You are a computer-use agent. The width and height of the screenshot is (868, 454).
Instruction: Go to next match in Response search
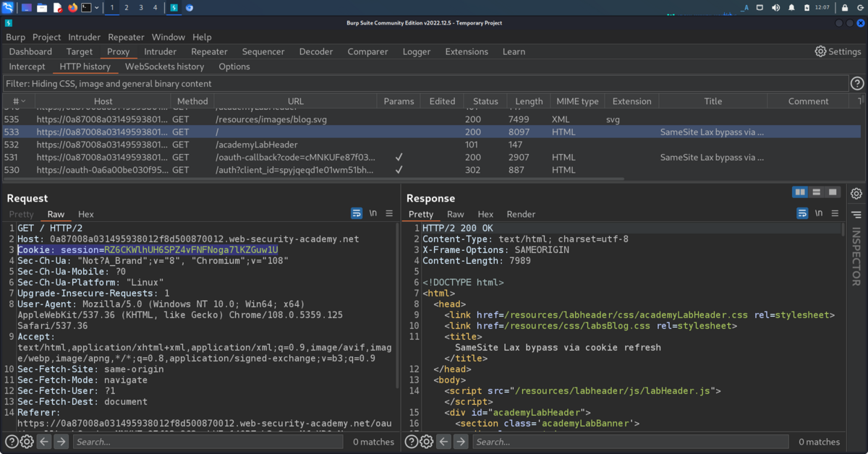pyautogui.click(x=461, y=441)
